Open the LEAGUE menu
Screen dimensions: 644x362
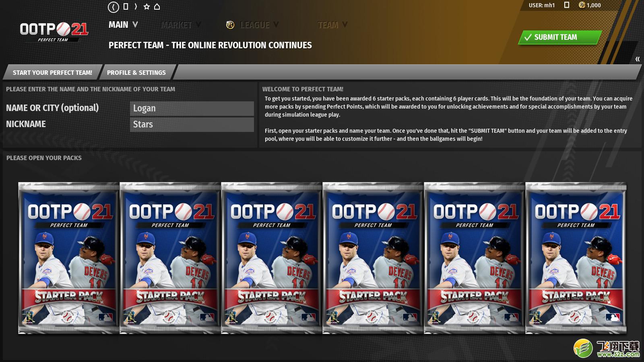pyautogui.click(x=255, y=25)
